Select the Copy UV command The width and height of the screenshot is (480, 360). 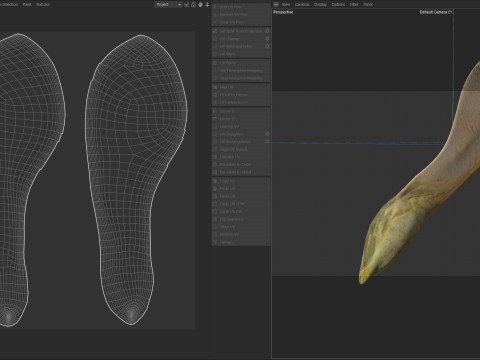241,181
